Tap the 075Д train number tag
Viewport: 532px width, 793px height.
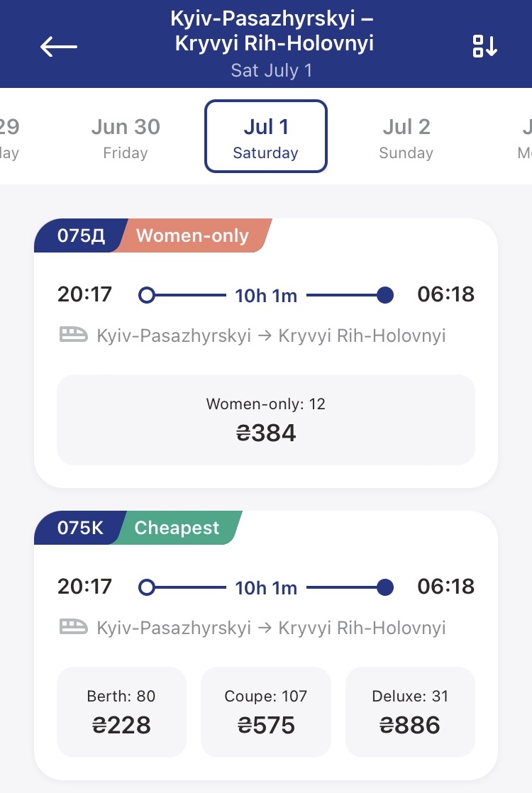81,235
